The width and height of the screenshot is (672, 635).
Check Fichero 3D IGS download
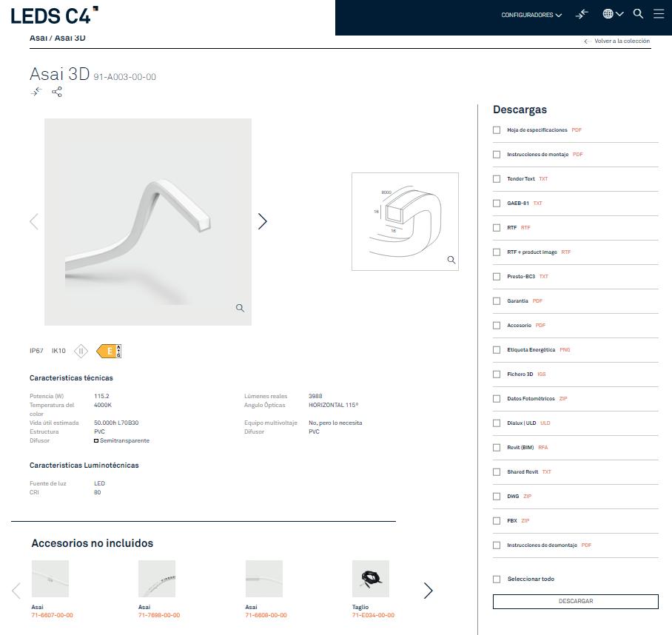497,374
